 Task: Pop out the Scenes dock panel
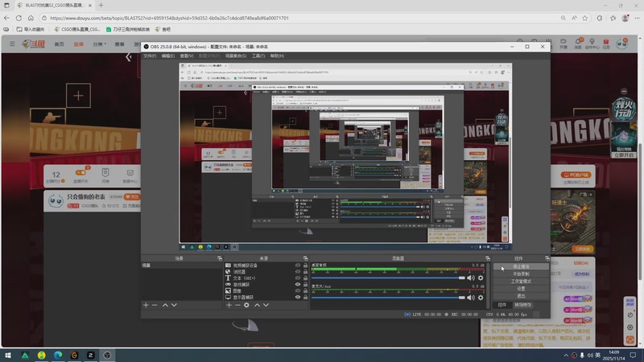click(219, 258)
